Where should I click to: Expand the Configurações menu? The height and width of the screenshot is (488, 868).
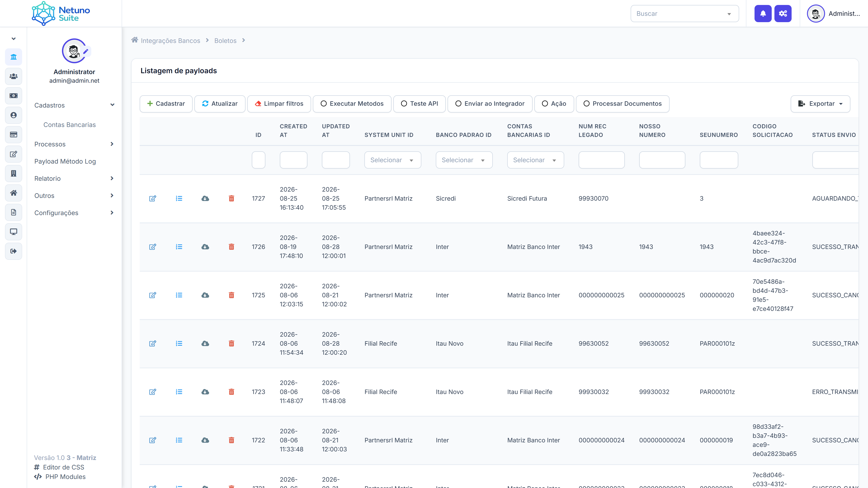(x=74, y=213)
